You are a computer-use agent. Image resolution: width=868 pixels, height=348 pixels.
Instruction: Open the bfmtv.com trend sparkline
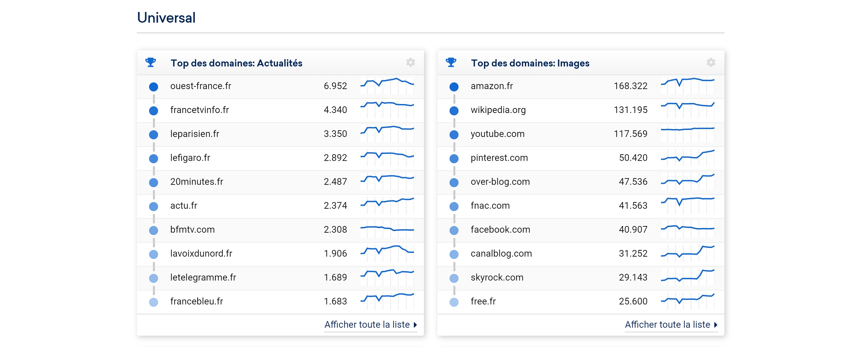387,229
